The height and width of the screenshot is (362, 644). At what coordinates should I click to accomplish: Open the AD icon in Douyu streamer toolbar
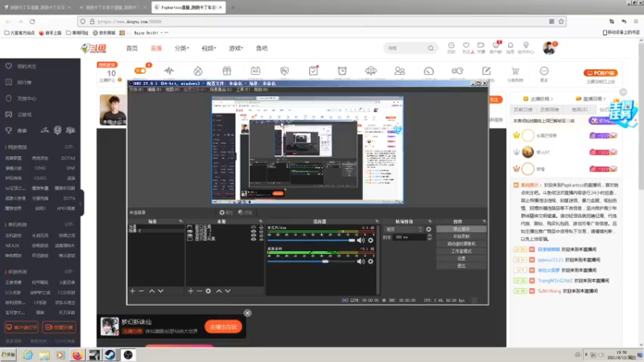click(x=255, y=71)
